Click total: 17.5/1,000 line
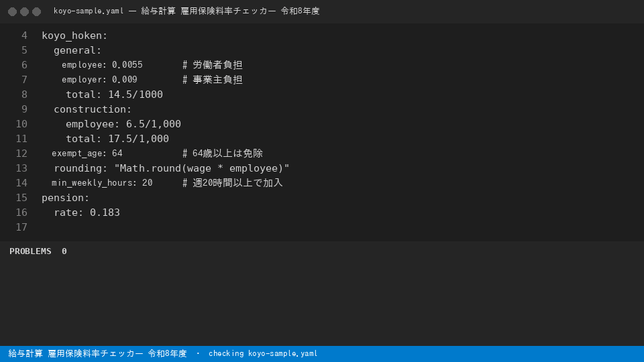This screenshot has width=644, height=362. (x=117, y=139)
